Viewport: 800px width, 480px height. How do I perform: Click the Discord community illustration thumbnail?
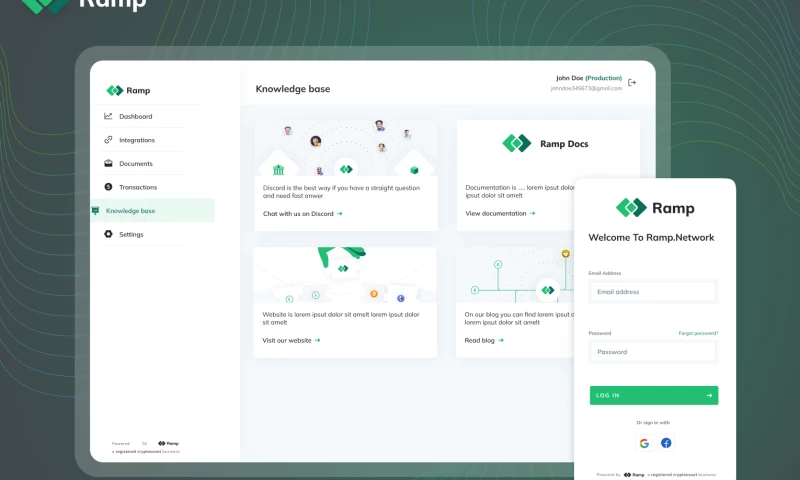pos(346,148)
